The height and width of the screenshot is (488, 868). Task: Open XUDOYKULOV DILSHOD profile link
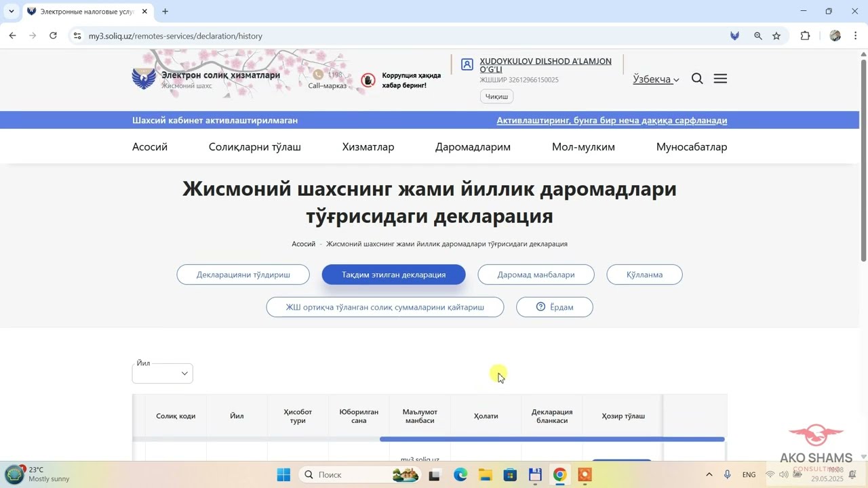click(x=545, y=65)
